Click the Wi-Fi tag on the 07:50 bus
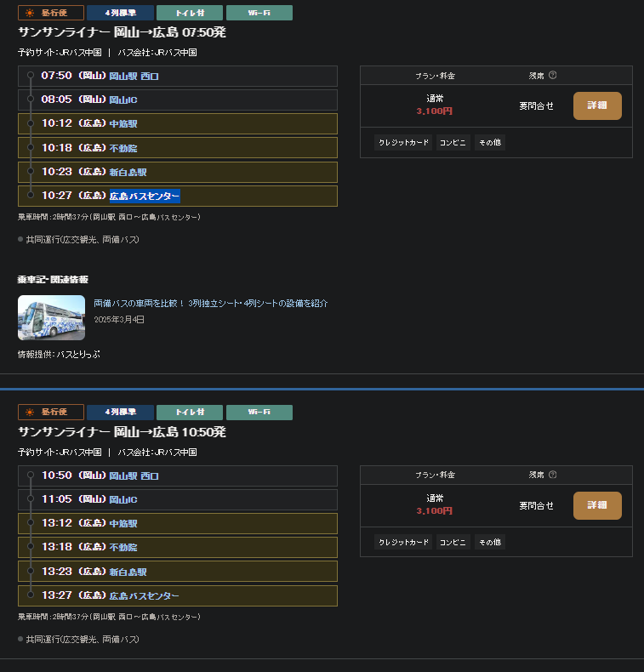This screenshot has width=644, height=672. point(259,13)
